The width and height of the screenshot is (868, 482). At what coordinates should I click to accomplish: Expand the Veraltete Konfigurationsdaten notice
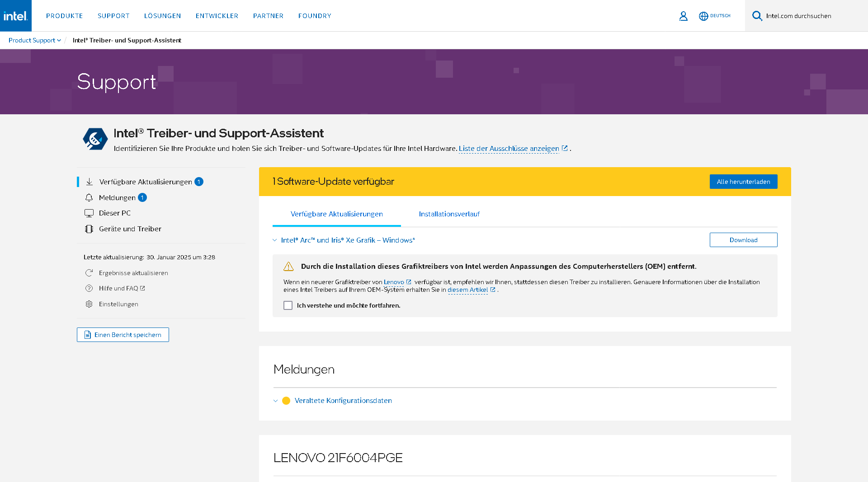(x=275, y=401)
